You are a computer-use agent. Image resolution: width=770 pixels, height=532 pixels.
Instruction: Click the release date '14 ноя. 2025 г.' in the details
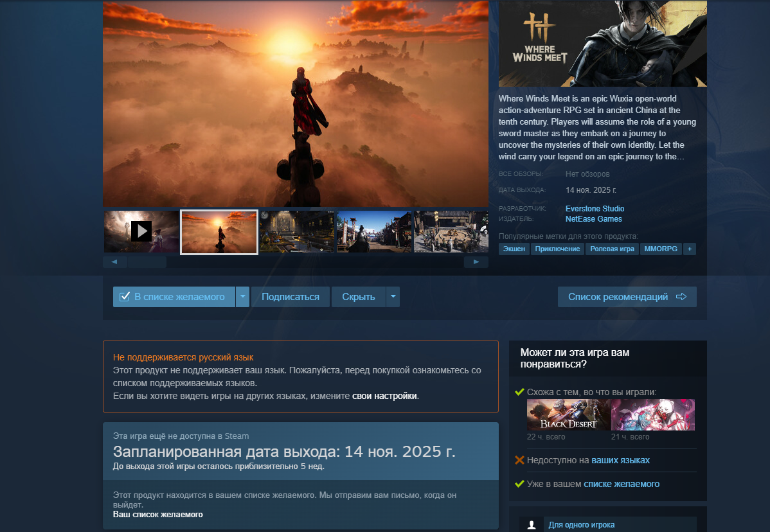coord(591,190)
